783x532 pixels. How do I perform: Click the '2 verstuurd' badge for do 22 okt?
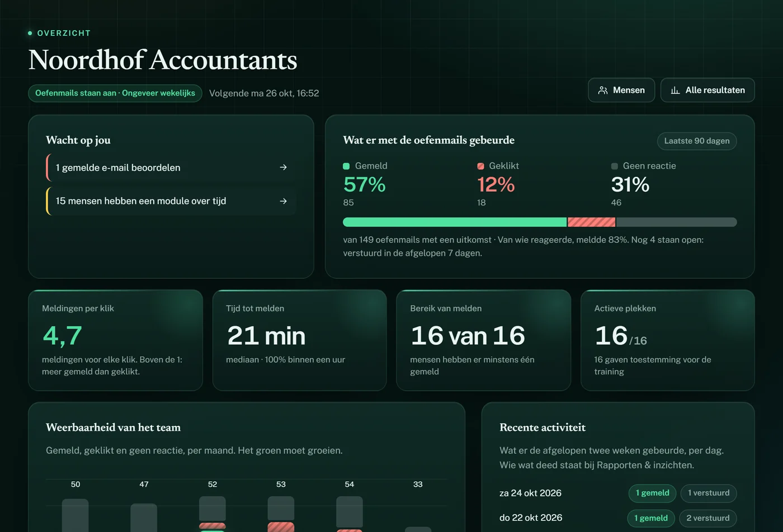(708, 518)
